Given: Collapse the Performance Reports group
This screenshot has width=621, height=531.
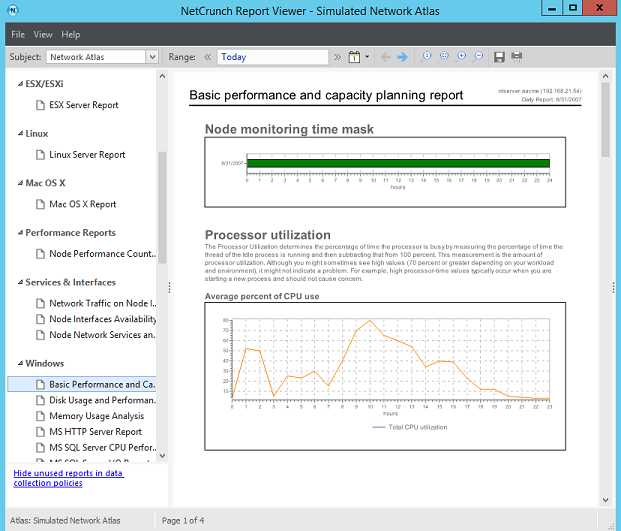Looking at the screenshot, I should coord(20,232).
